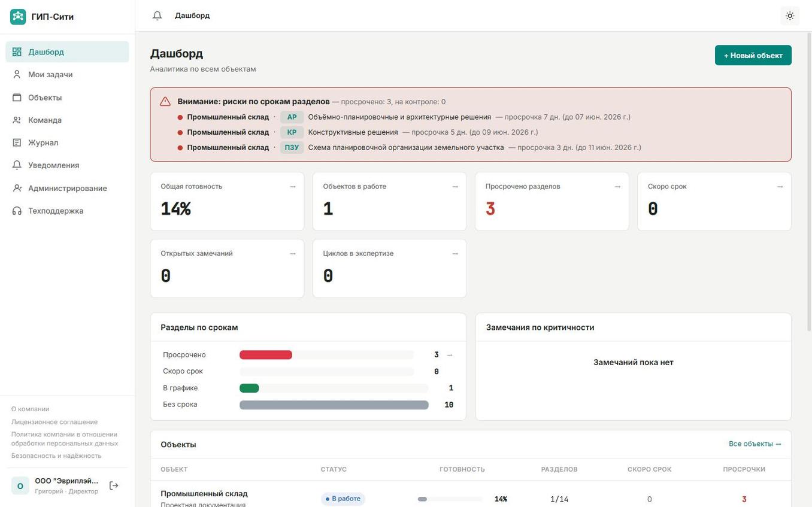Toggle the light/dark theme sun icon

[790, 16]
